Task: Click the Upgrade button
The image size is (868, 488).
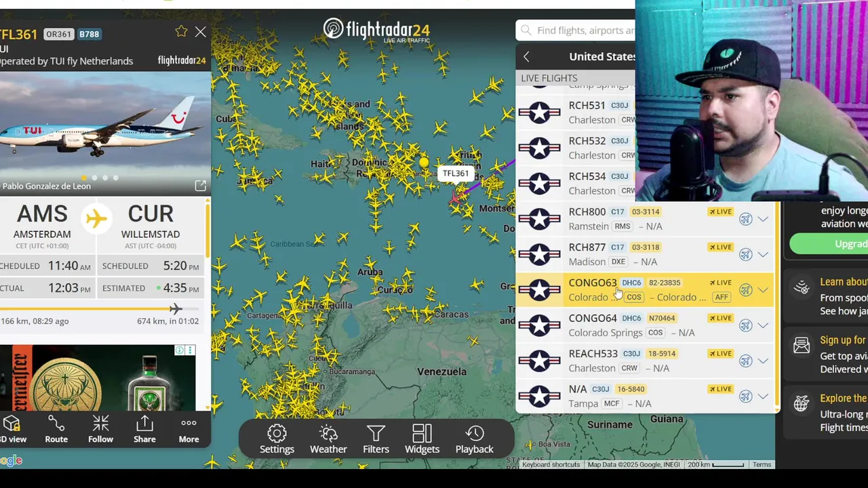Action: tap(829, 243)
